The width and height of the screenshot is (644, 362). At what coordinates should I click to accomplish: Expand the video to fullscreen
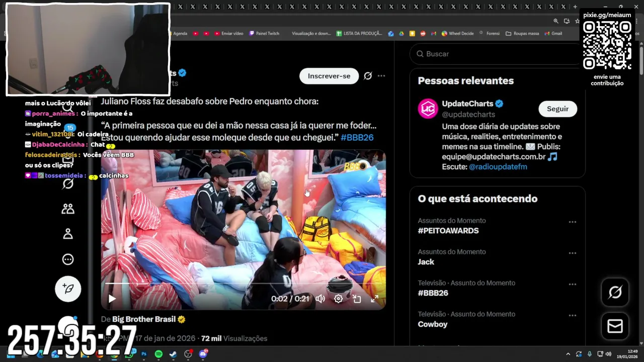(375, 299)
